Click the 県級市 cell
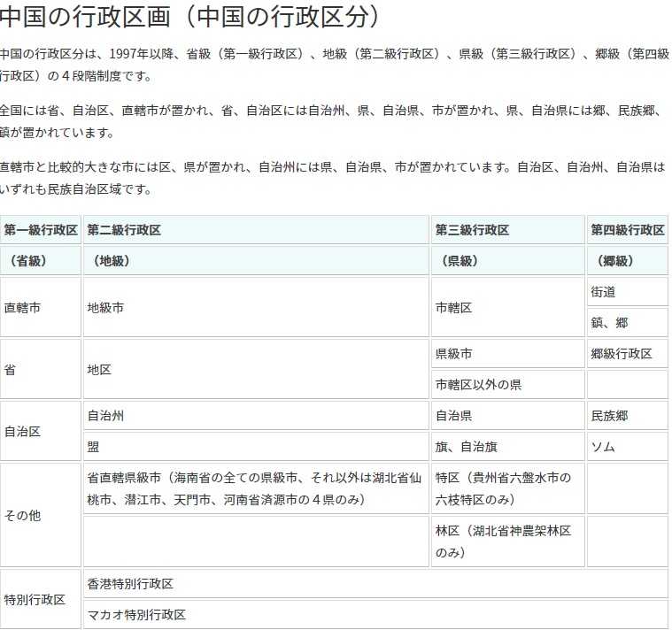 coord(508,354)
